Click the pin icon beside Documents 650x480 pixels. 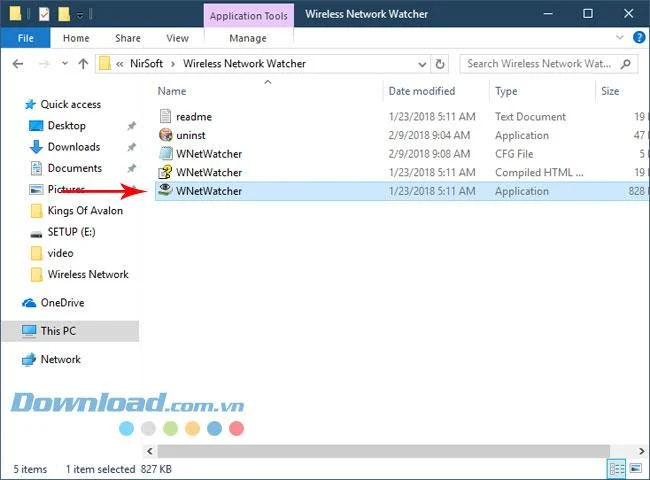point(131,168)
